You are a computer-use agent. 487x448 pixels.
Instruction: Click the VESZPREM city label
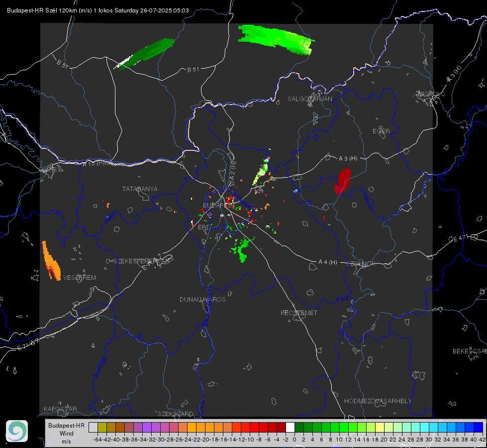coord(80,278)
